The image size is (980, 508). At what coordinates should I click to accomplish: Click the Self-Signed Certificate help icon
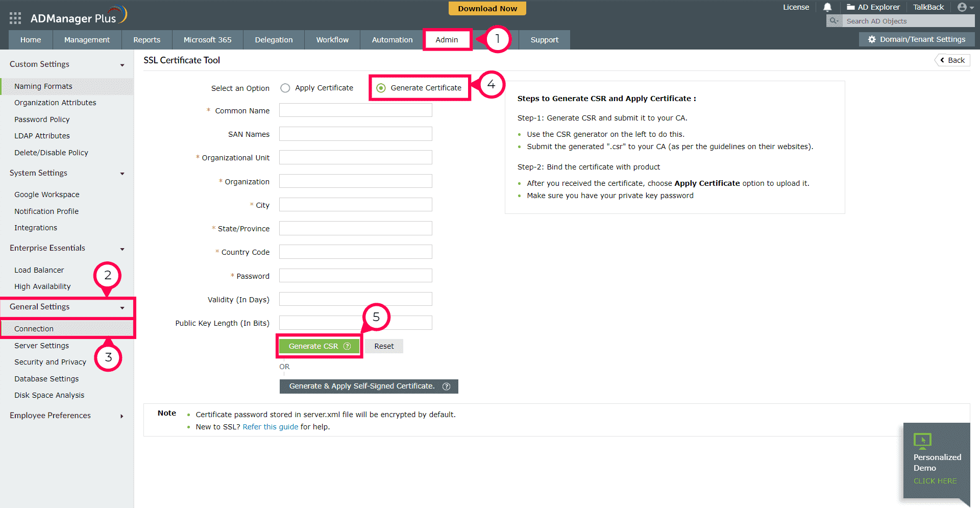coord(446,386)
